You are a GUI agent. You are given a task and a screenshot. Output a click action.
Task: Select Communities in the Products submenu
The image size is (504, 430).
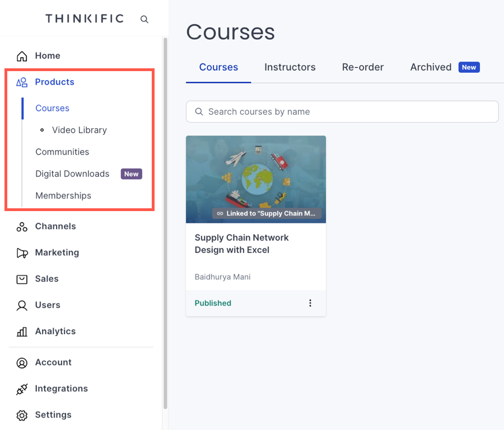click(62, 152)
